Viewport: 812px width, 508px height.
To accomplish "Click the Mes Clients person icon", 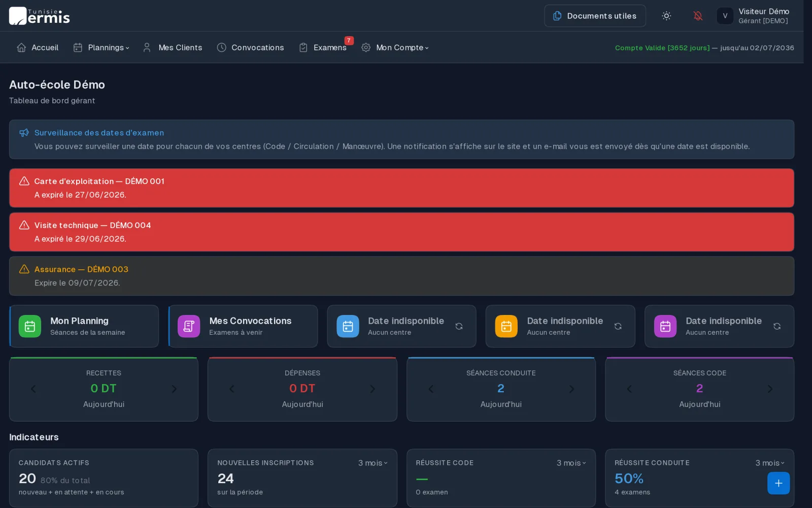I will 147,47.
